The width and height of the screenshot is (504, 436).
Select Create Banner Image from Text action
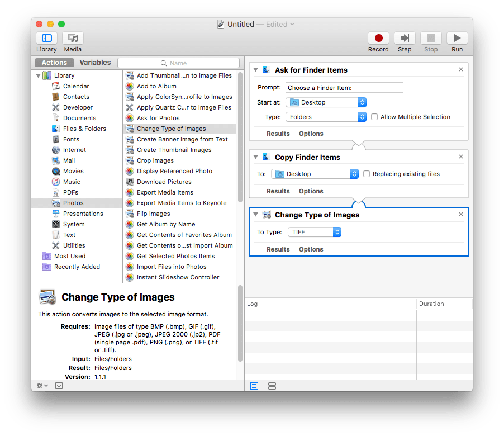pyautogui.click(x=182, y=139)
